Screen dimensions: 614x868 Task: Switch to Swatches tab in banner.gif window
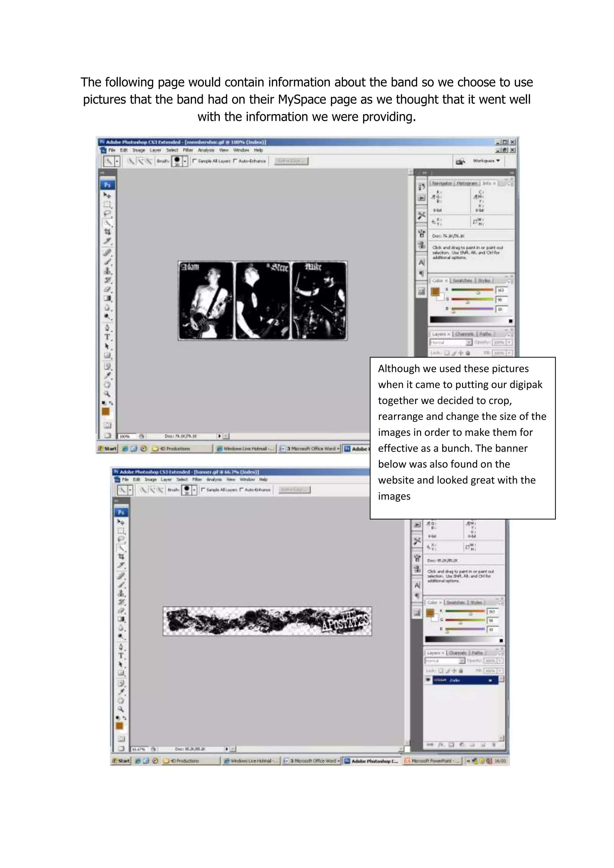pyautogui.click(x=456, y=603)
